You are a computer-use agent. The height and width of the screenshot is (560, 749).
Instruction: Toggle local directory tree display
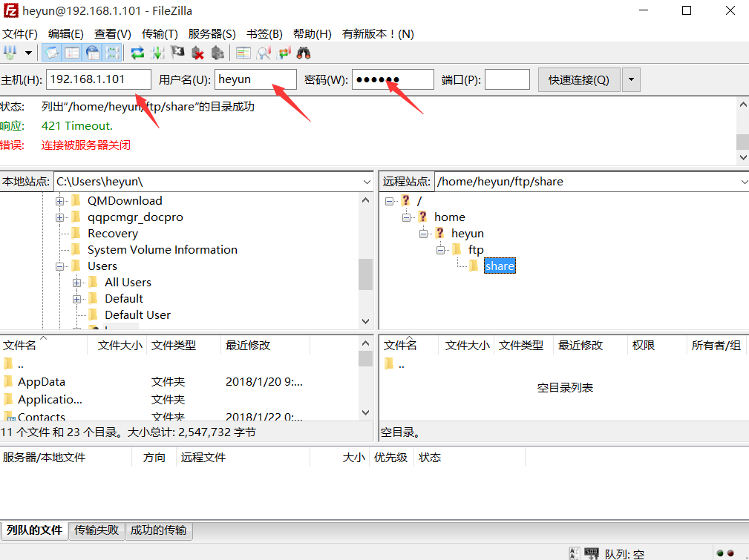pyautogui.click(x=72, y=53)
